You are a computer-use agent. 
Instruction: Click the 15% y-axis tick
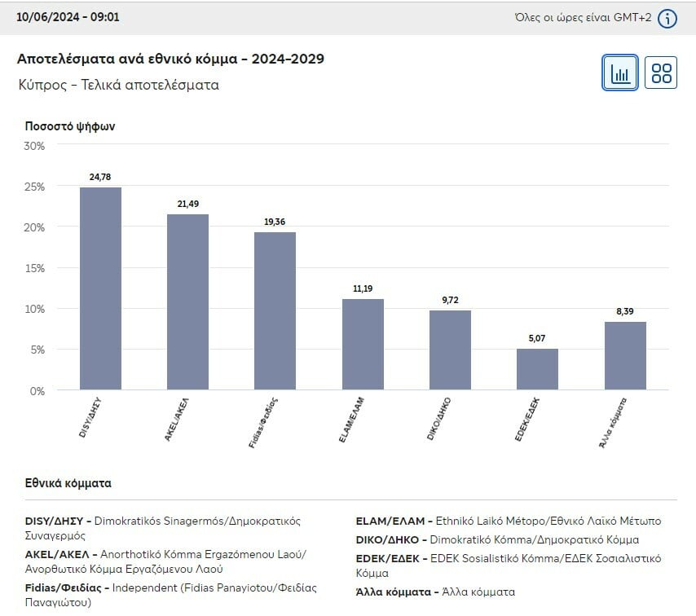click(34, 269)
